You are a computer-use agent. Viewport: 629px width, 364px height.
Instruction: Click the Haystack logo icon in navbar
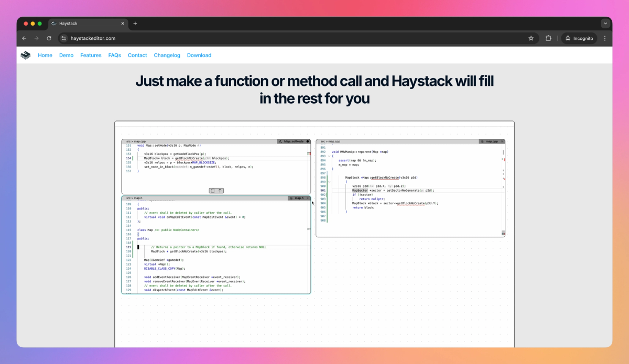point(26,55)
